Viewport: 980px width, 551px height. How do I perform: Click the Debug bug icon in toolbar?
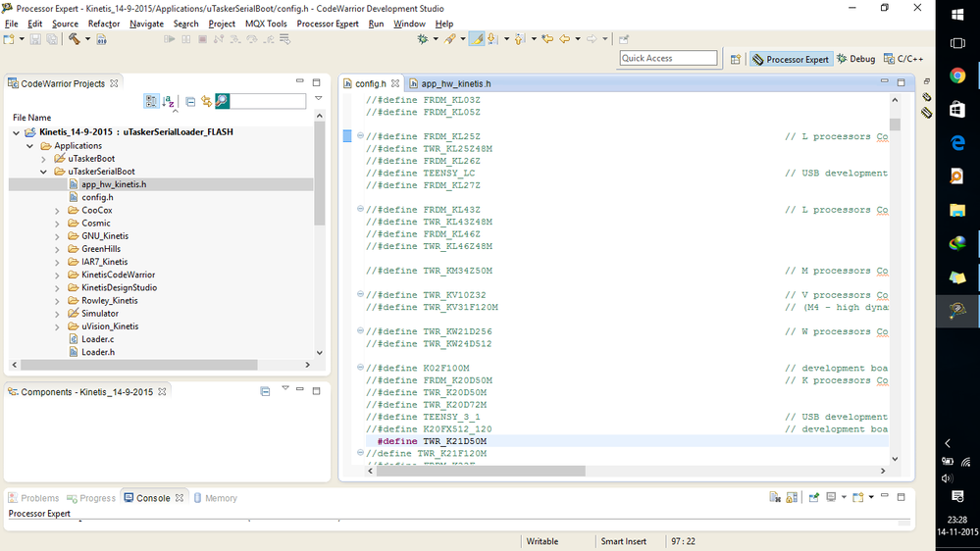(x=423, y=39)
